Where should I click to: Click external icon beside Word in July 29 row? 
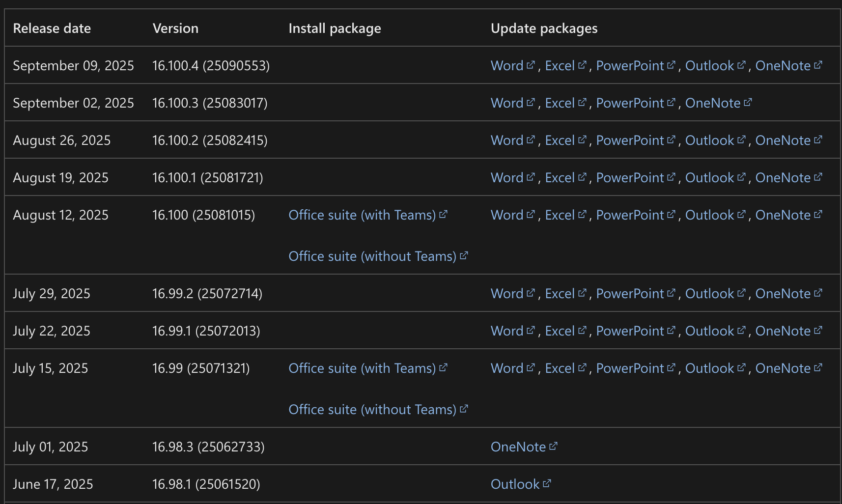531,293
